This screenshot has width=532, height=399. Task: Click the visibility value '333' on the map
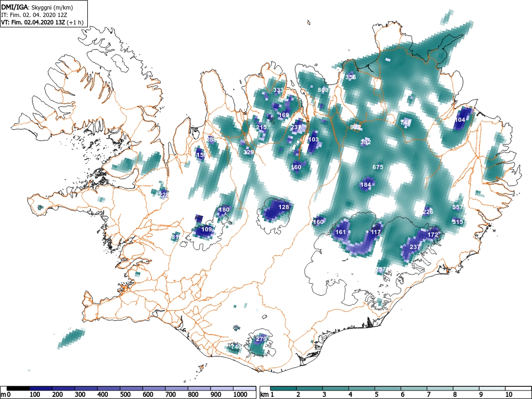point(278,90)
